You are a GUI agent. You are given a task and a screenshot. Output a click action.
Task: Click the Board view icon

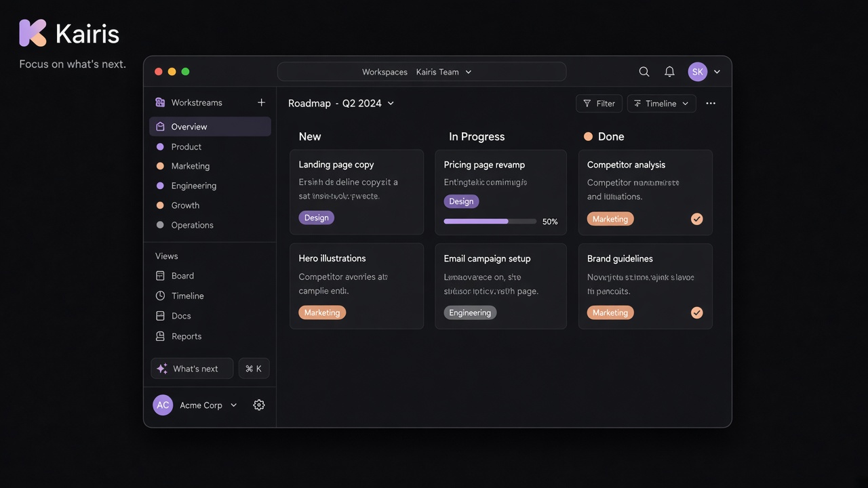160,276
